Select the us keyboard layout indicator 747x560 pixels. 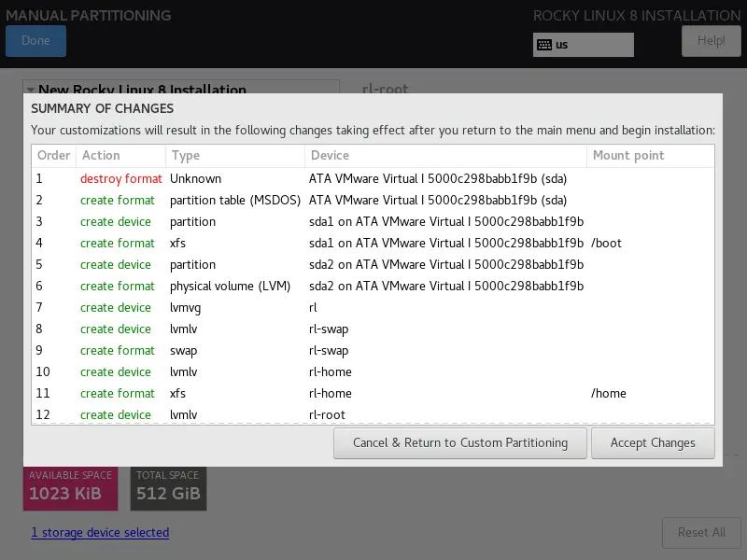point(583,45)
